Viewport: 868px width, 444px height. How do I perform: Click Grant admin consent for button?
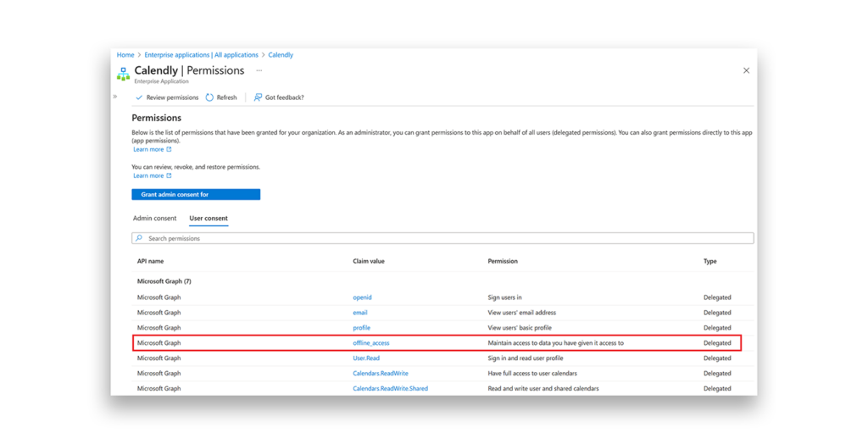pos(196,194)
